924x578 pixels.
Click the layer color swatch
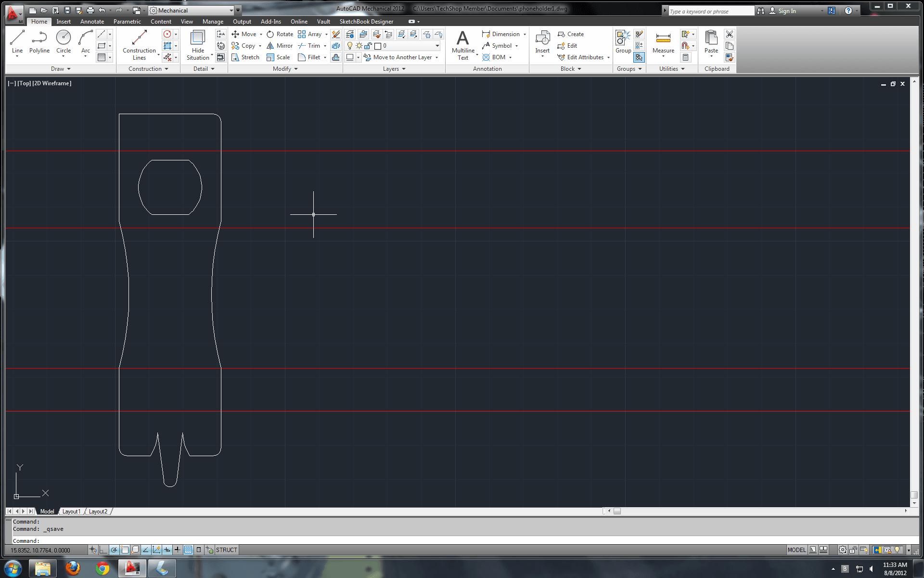379,46
